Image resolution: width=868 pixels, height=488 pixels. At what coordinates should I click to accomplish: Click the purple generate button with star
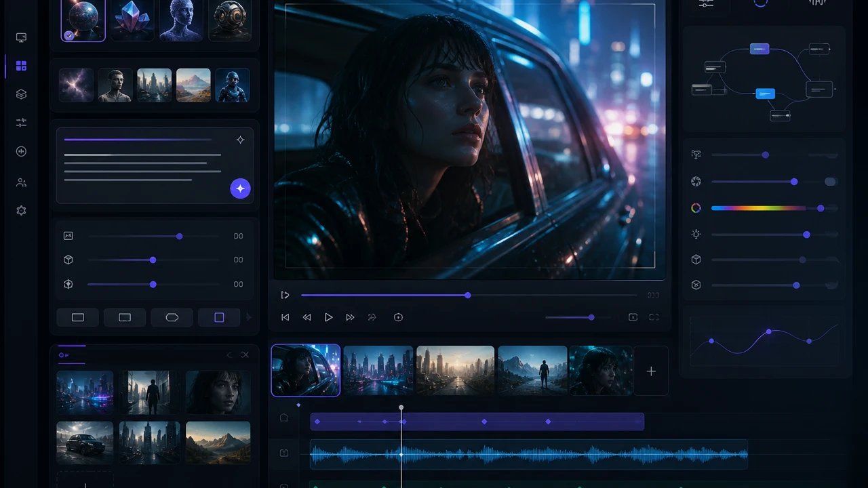[x=240, y=188]
